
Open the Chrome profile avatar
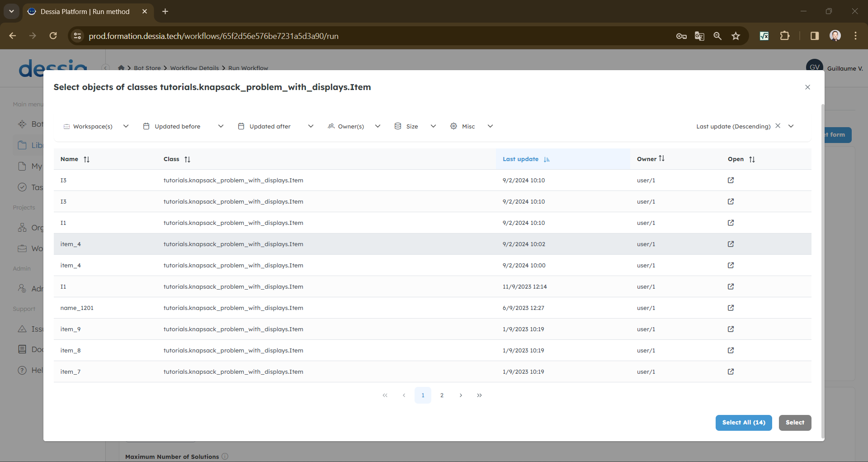click(x=835, y=36)
